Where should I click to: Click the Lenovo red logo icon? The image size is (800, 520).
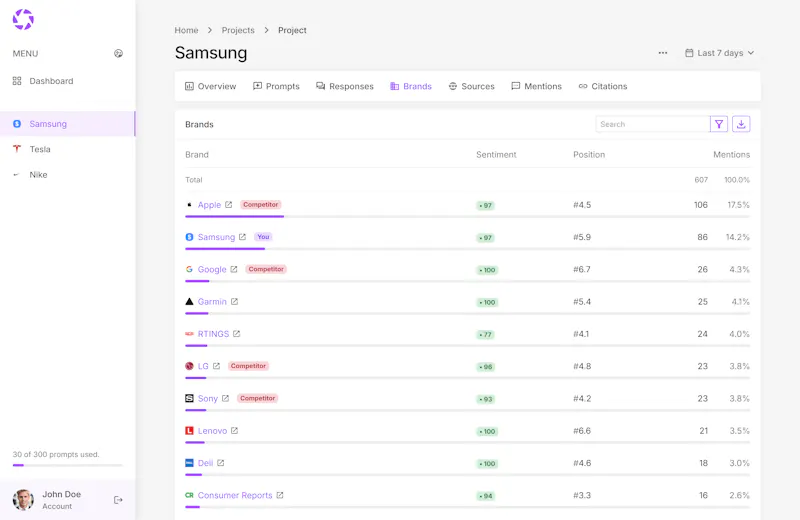tap(189, 431)
